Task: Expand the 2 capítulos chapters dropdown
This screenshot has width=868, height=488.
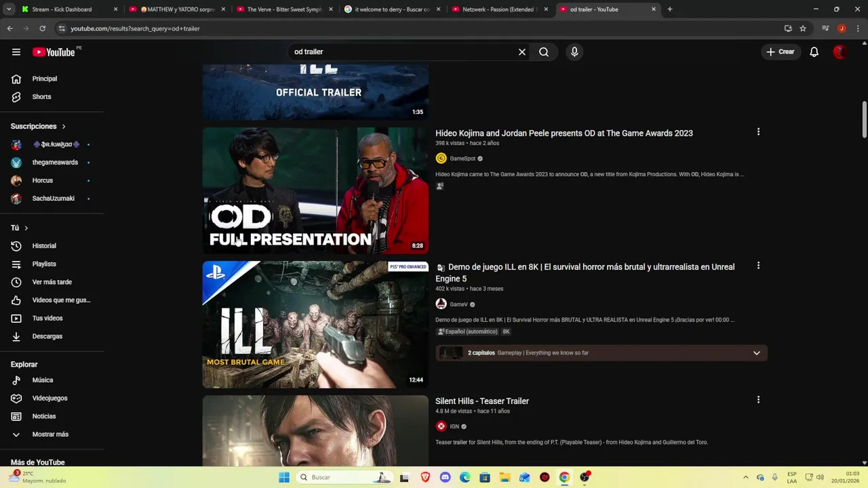Action: pos(757,353)
